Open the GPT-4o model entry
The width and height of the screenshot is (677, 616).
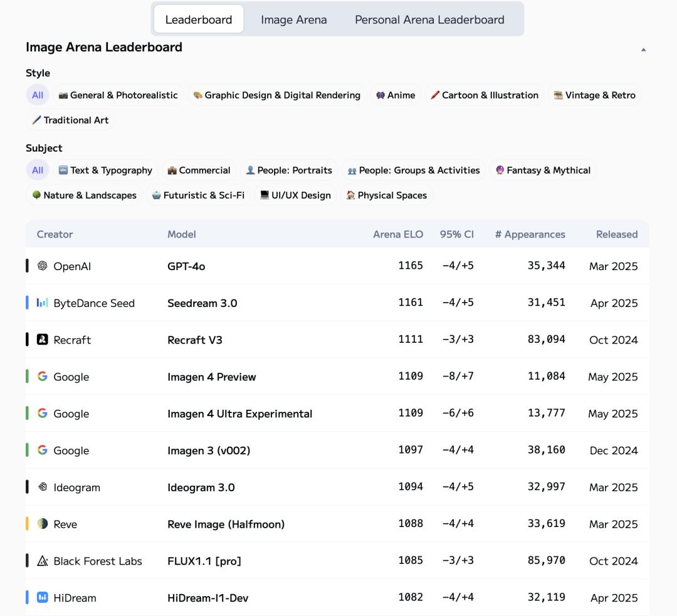click(186, 266)
